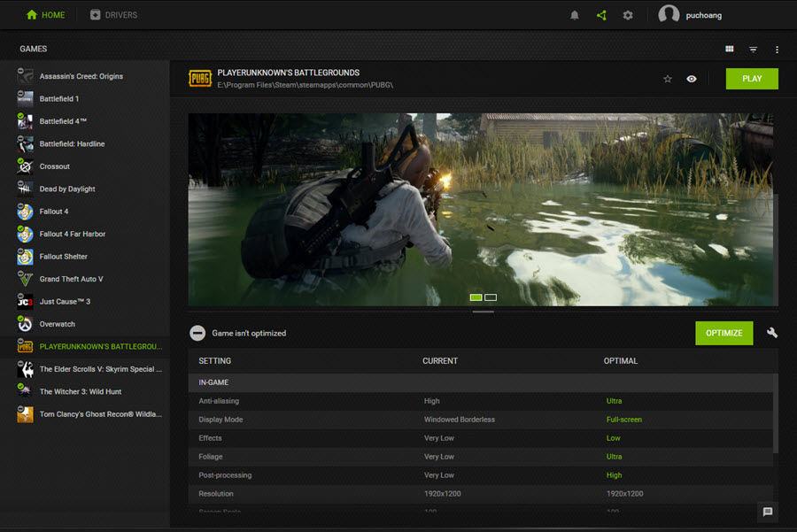797x532 pixels.
Task: Click the Overwatch game icon
Action: 25,324
